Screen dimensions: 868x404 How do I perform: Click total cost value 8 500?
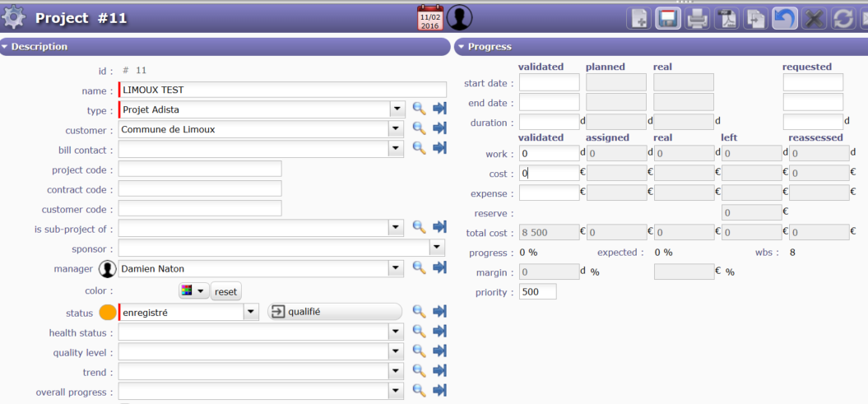coord(549,232)
